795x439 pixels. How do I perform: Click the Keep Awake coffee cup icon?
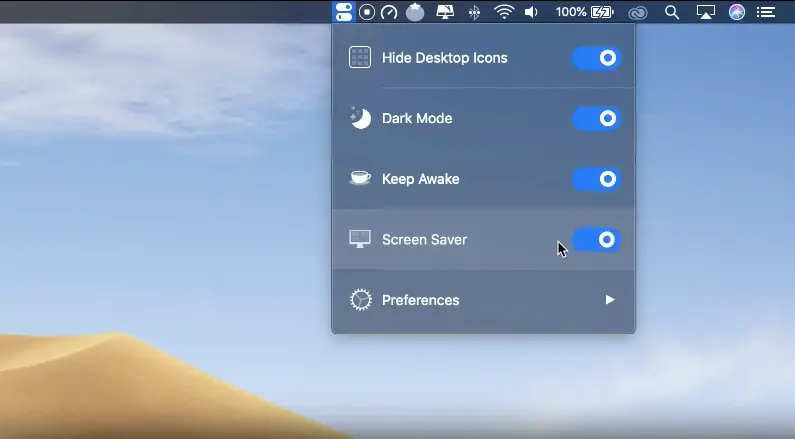[360, 178]
